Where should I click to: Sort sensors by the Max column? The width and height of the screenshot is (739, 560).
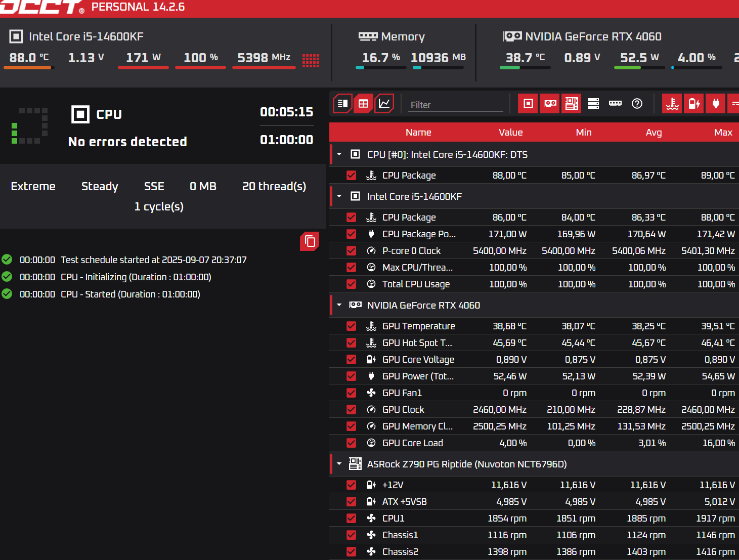[x=723, y=132]
